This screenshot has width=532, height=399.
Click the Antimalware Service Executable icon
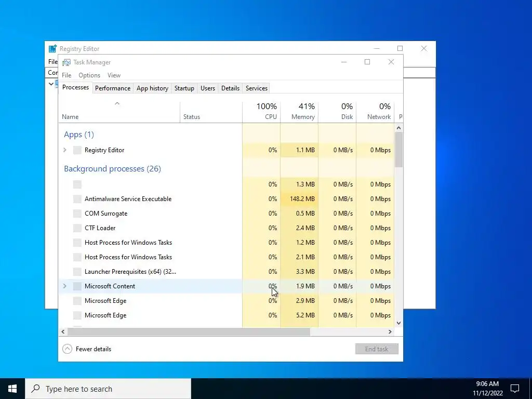tap(77, 199)
